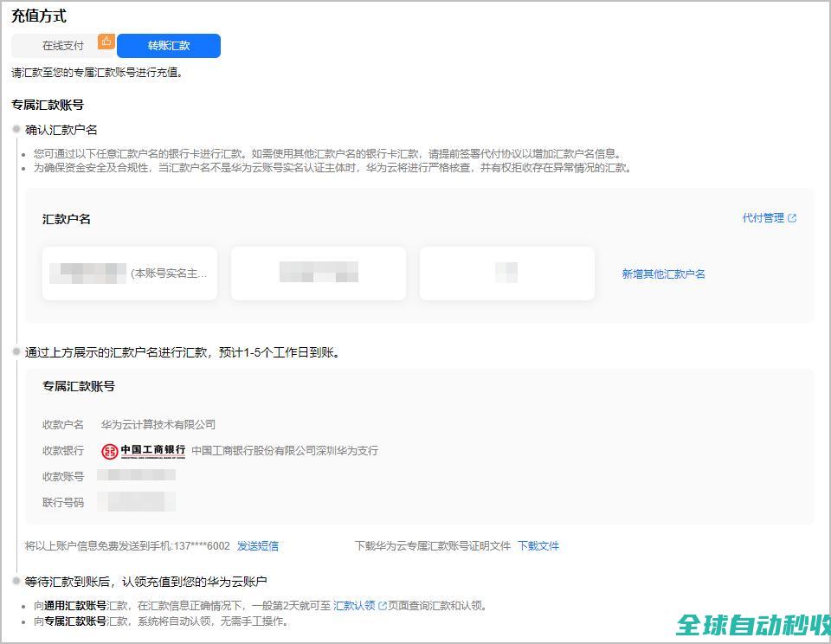The height and width of the screenshot is (644, 831).
Task: Pick the third remitter name card
Action: tap(507, 274)
